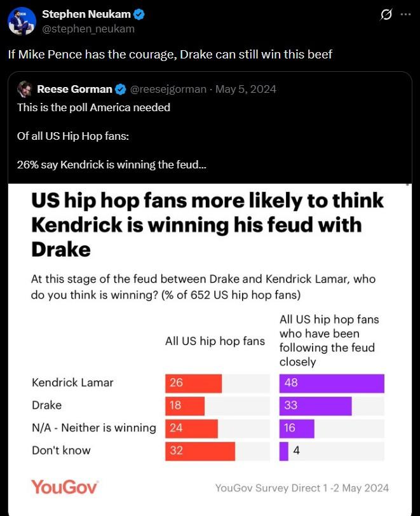Click the YouGov Survey Direct caption
420x516 pixels.
pos(302,488)
